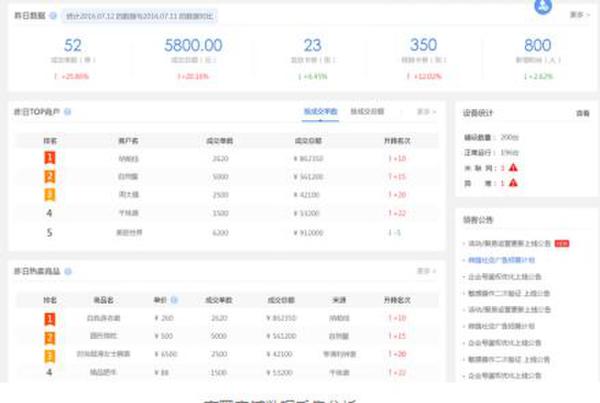The height and width of the screenshot is (403, 600).
Task: Click info icon beside 单价 column header
Action: click(174, 299)
